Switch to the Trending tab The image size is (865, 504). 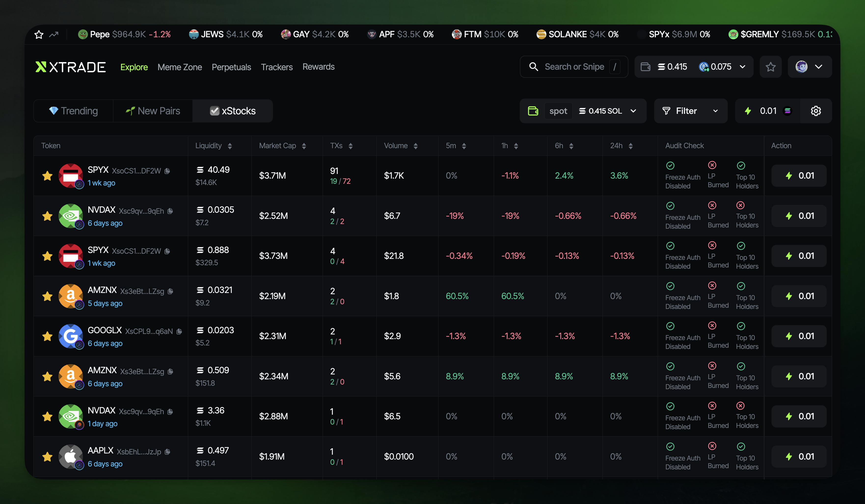click(x=73, y=111)
